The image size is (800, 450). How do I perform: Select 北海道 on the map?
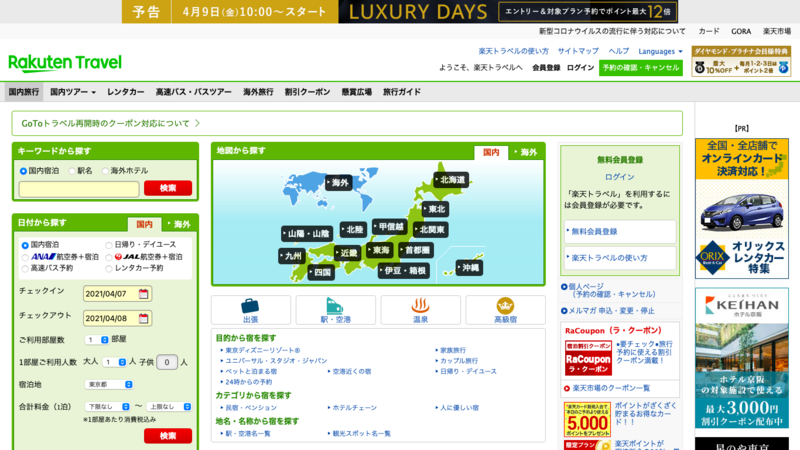pyautogui.click(x=452, y=180)
